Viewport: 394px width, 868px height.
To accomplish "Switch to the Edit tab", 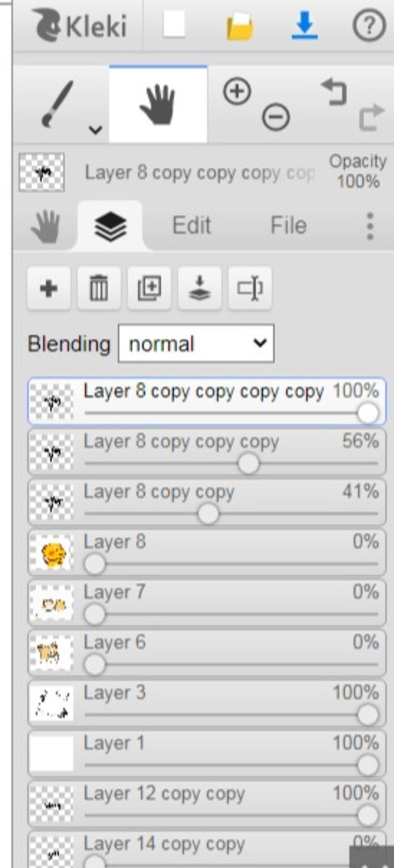I will coord(192,225).
